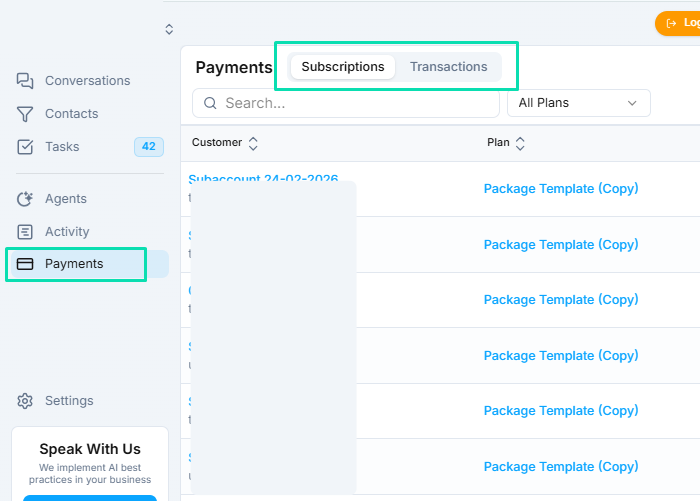
Task: Click the Conversations chat bubble icon
Action: click(25, 81)
